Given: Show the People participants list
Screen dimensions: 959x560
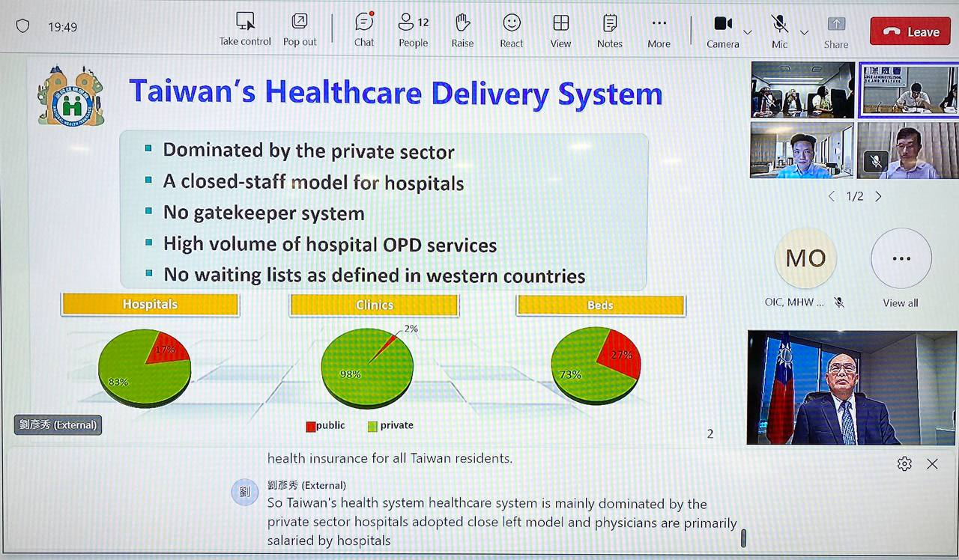Looking at the screenshot, I should (413, 29).
